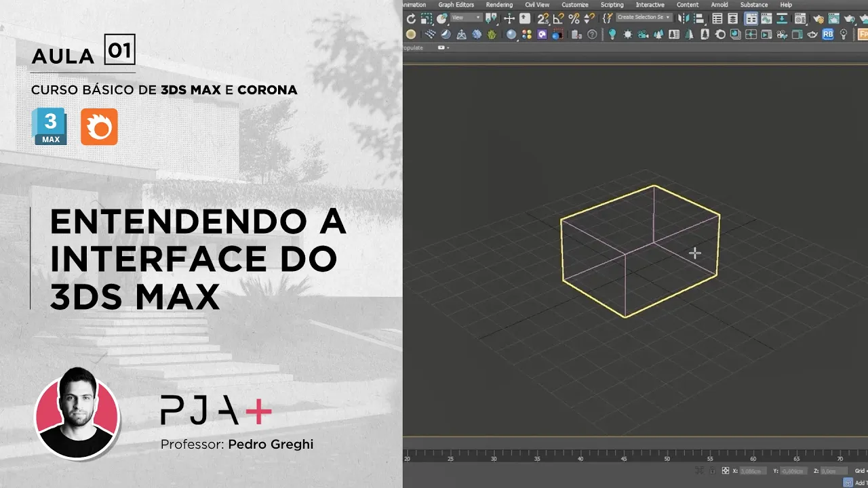This screenshot has width=868, height=488.
Task: Click the Corona sun light icon
Action: 628,35
